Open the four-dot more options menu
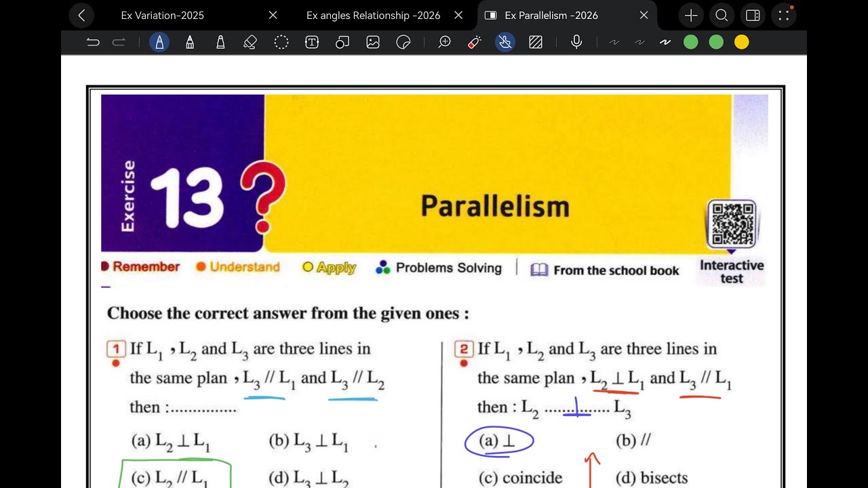The height and width of the screenshot is (488, 868). (x=783, y=16)
